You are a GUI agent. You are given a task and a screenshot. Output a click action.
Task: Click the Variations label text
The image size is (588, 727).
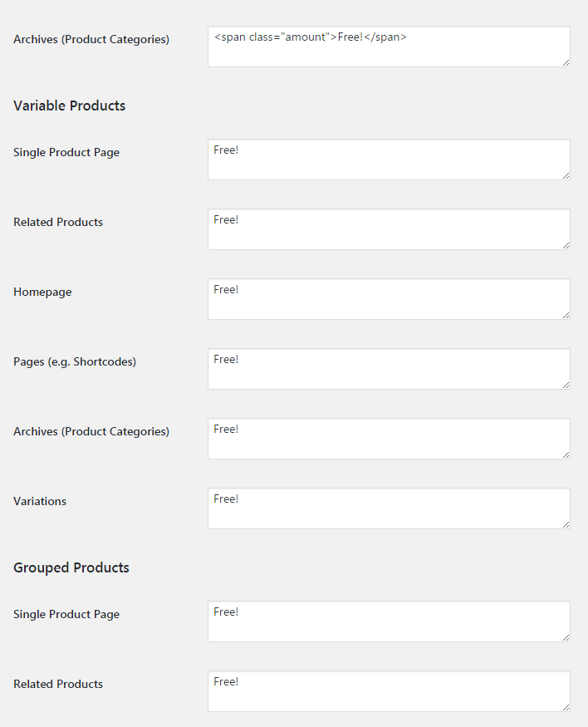40,502
